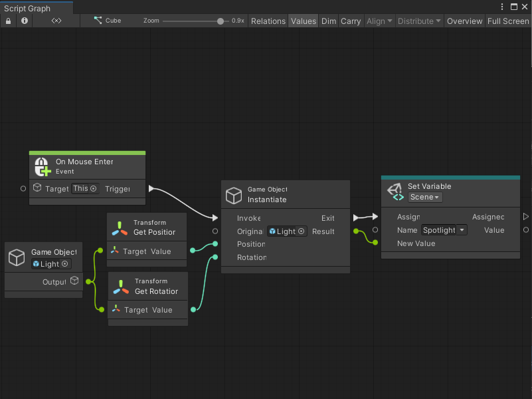Image resolution: width=532 pixels, height=399 pixels.
Task: Click the Set Variable node icon
Action: pos(395,191)
